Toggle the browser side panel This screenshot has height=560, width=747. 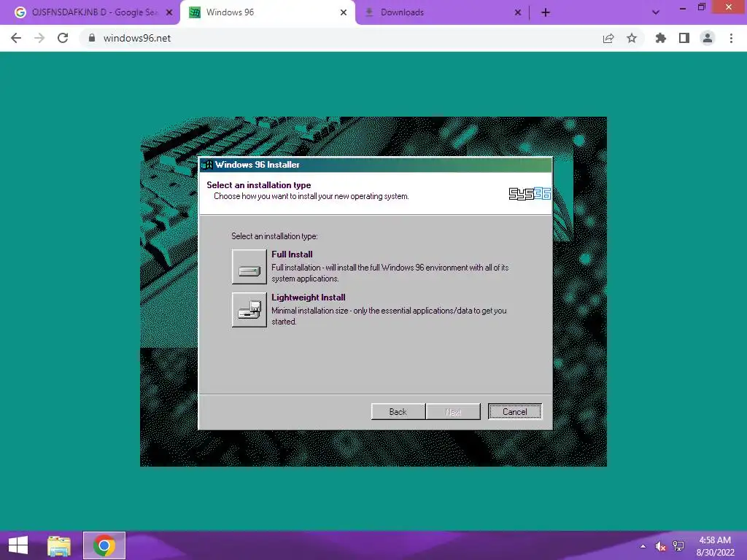pyautogui.click(x=684, y=38)
